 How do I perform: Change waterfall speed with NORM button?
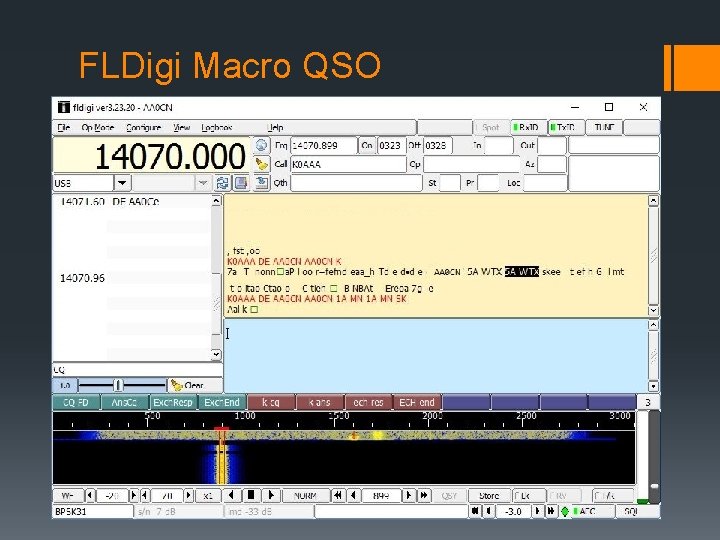pos(305,495)
